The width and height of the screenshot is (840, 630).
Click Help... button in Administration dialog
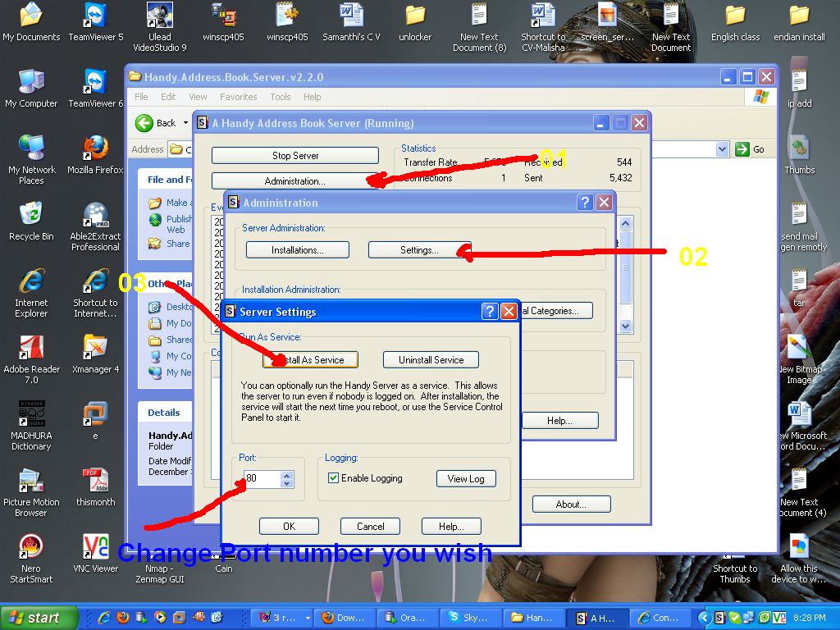click(559, 421)
